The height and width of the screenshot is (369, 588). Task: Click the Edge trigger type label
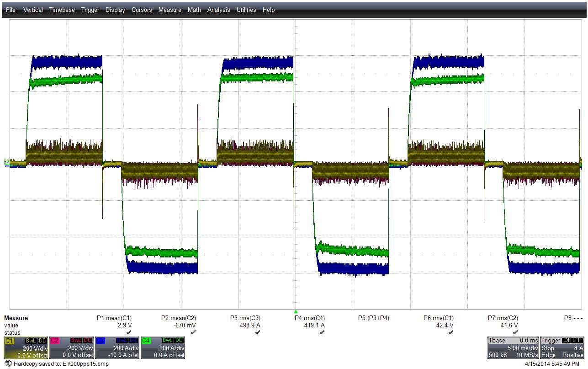click(x=548, y=355)
